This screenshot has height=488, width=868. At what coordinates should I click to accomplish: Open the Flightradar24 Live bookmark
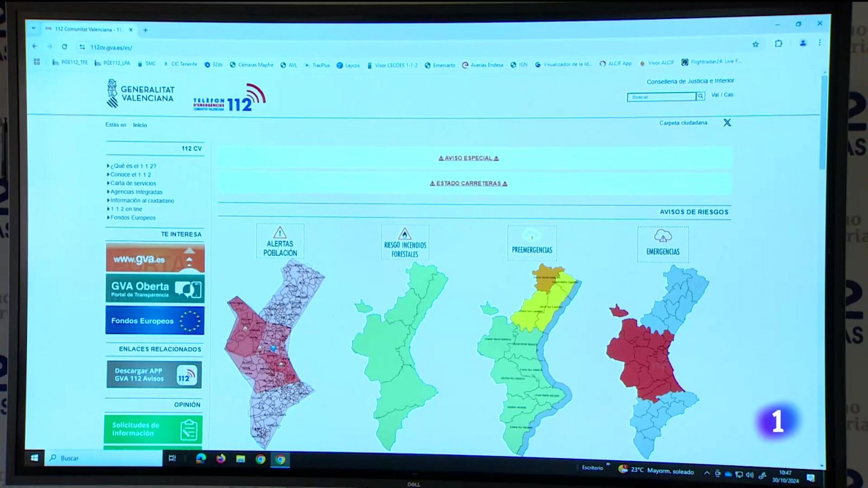coord(711,62)
